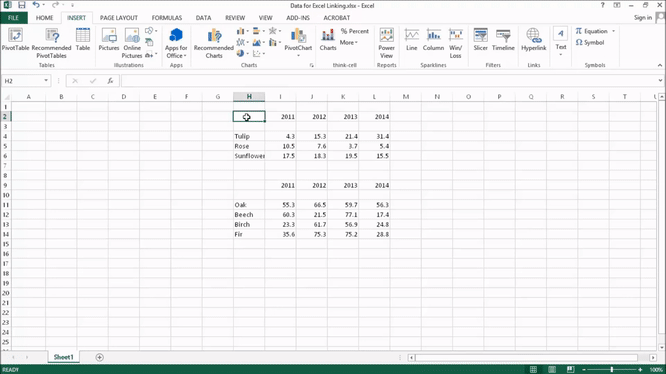Open think-cell Charts menu
Image resolution: width=666 pixels, height=374 pixels.
(x=328, y=40)
